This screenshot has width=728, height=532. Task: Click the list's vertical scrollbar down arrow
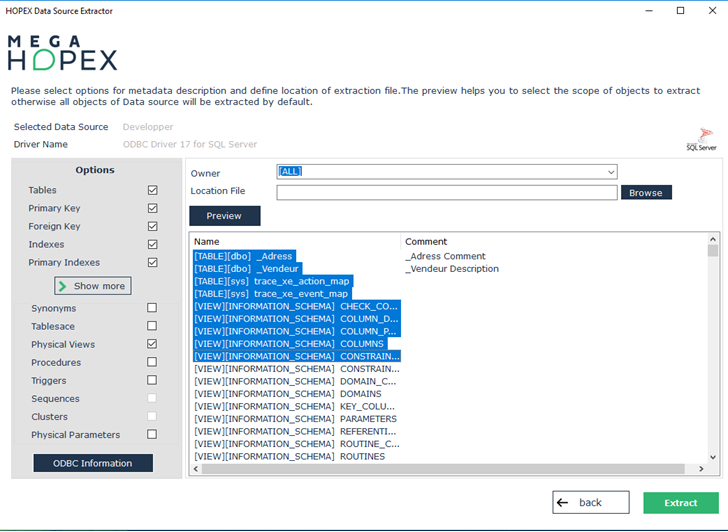[x=712, y=457]
